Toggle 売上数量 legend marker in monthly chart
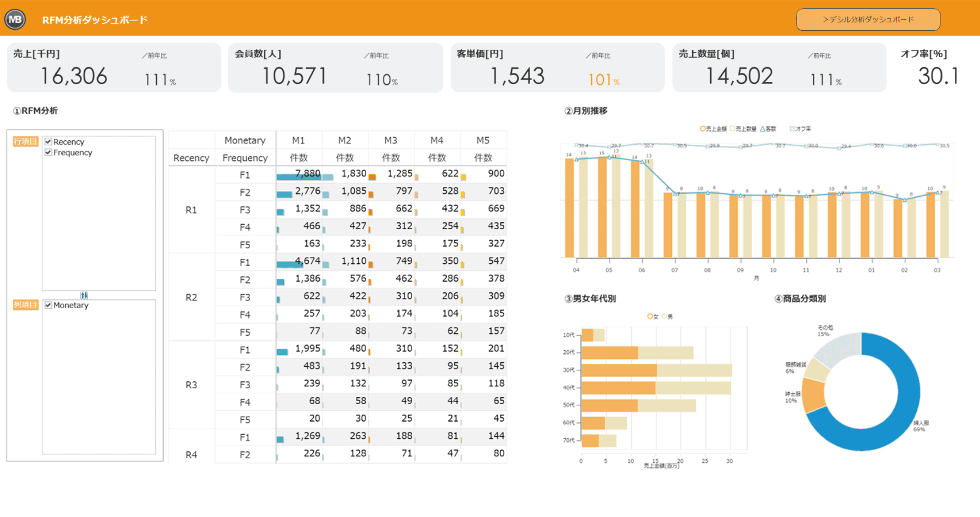This screenshot has height=517, width=980. [x=732, y=129]
